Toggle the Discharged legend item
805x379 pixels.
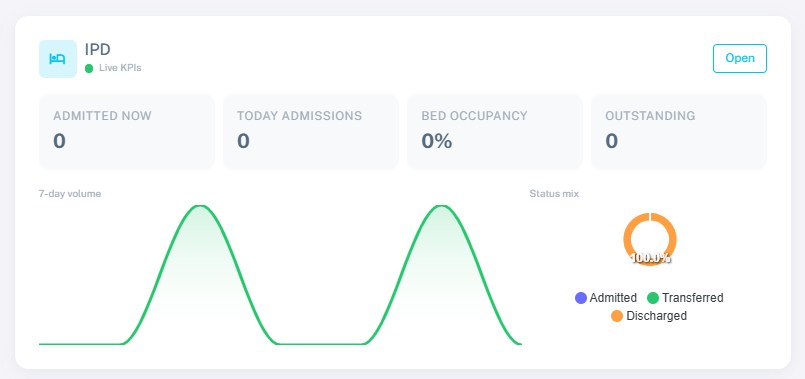pyautogui.click(x=649, y=316)
